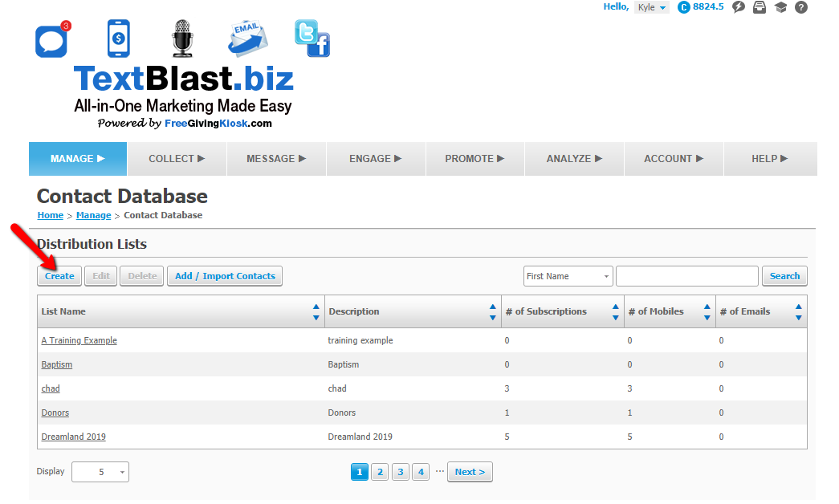Open the COLLECT menu

click(x=177, y=159)
